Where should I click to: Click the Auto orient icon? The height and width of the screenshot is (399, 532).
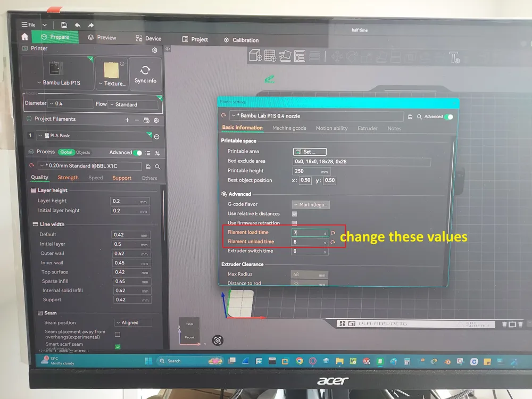pos(285,56)
